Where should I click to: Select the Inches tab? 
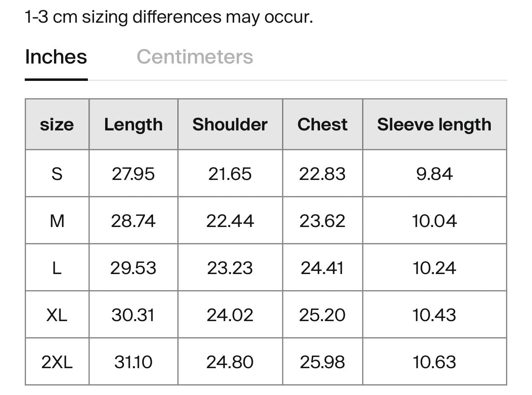[56, 57]
